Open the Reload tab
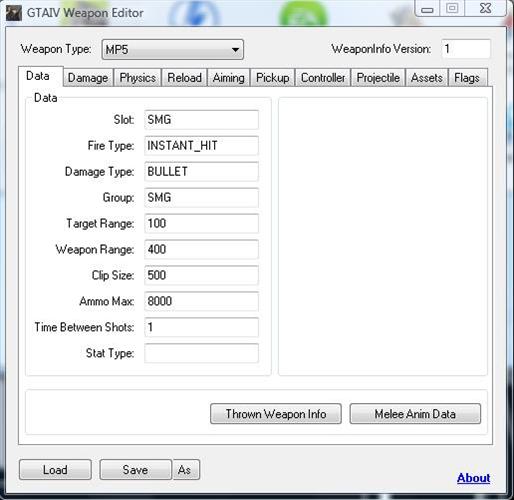 (x=184, y=78)
